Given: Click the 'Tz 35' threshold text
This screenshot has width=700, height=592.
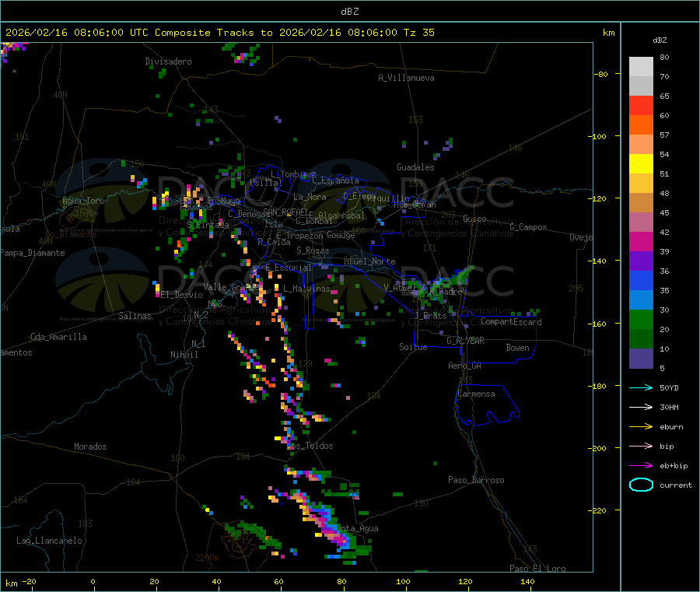Looking at the screenshot, I should pos(418,33).
